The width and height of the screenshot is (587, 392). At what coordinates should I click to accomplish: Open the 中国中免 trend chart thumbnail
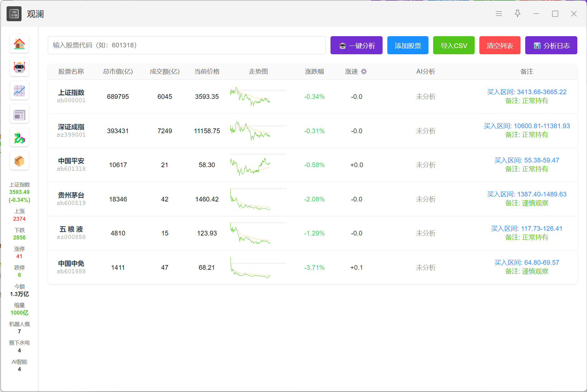point(258,268)
